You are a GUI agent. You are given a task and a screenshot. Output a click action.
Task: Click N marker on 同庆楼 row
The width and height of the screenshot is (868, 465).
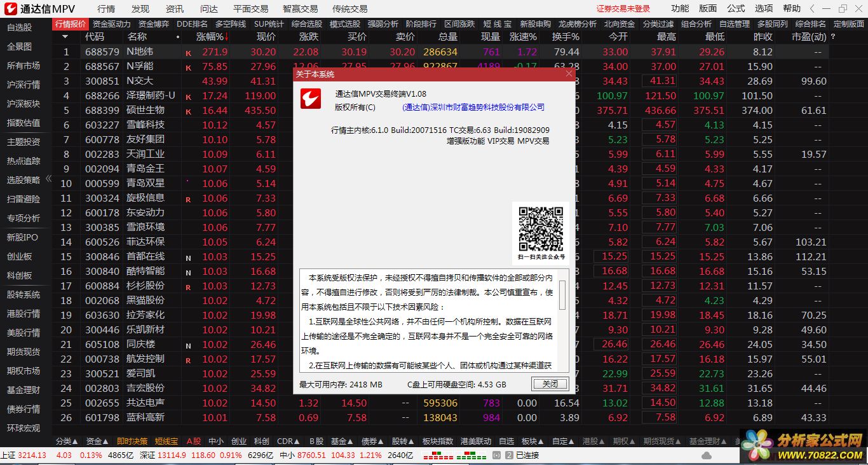click(188, 345)
